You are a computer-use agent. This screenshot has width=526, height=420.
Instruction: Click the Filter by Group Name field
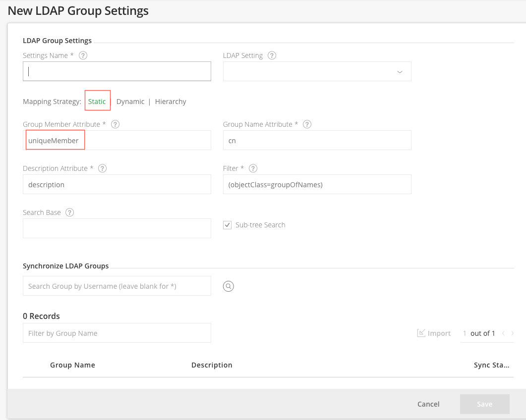[117, 333]
